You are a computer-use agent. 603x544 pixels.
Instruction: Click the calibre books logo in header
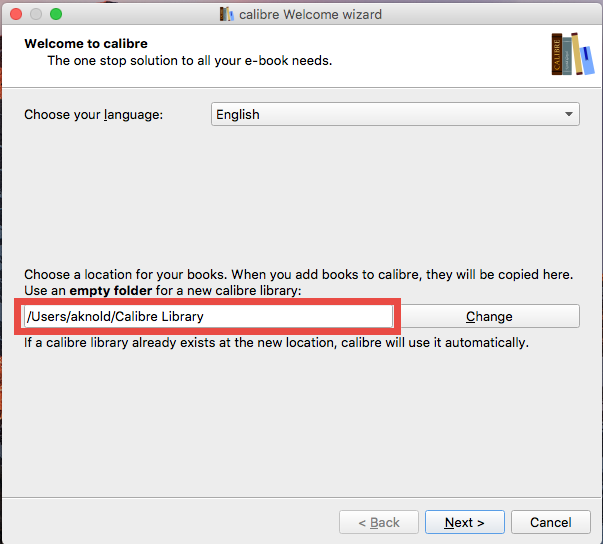coord(573,54)
